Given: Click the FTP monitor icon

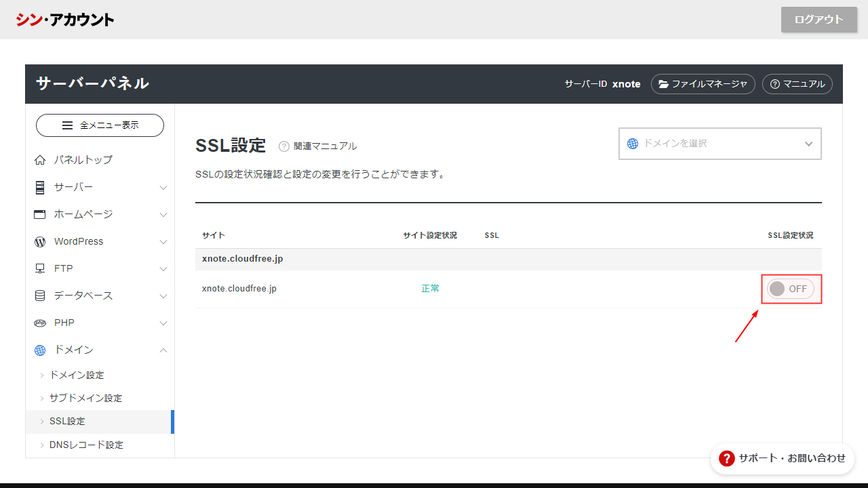Looking at the screenshot, I should [x=40, y=268].
